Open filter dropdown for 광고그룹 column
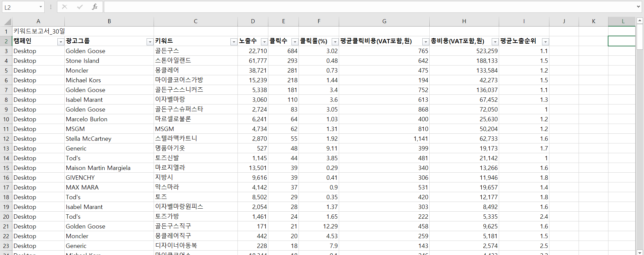The image size is (644, 255). point(150,42)
